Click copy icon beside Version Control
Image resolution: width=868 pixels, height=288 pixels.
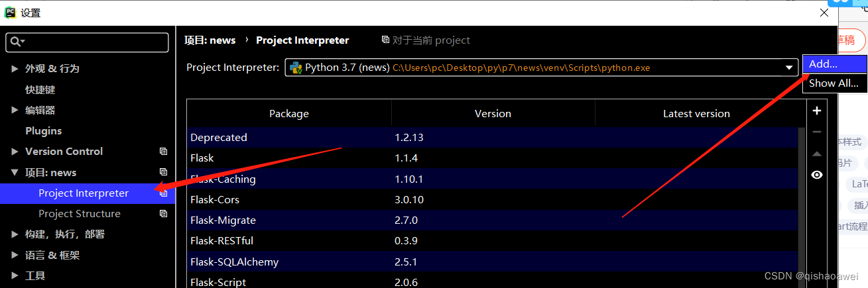click(163, 152)
